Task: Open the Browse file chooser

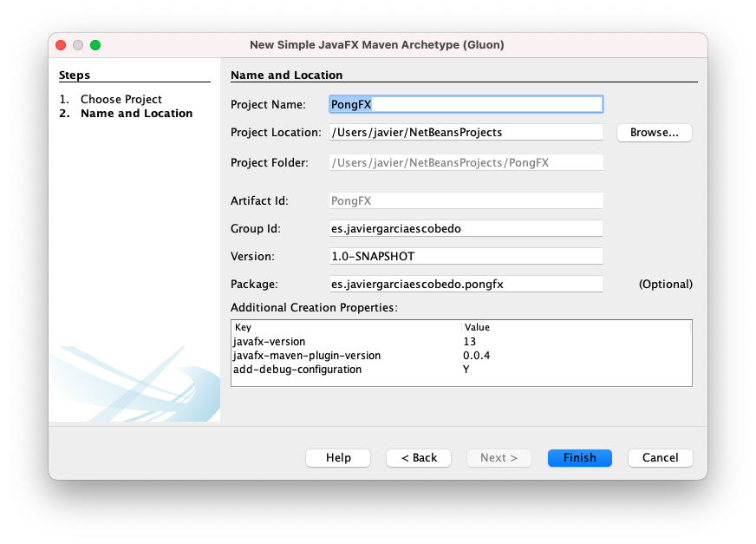Action: click(x=654, y=133)
